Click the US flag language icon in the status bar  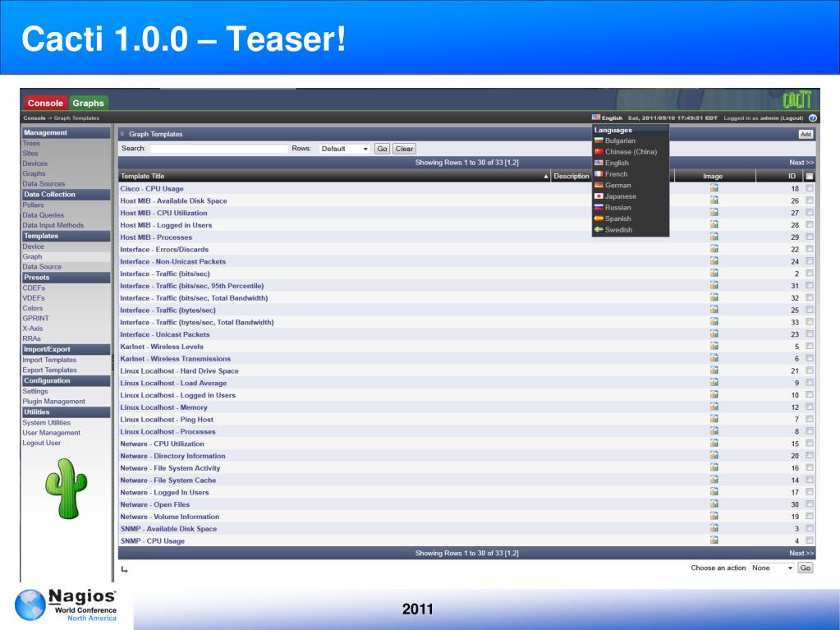tap(595, 117)
